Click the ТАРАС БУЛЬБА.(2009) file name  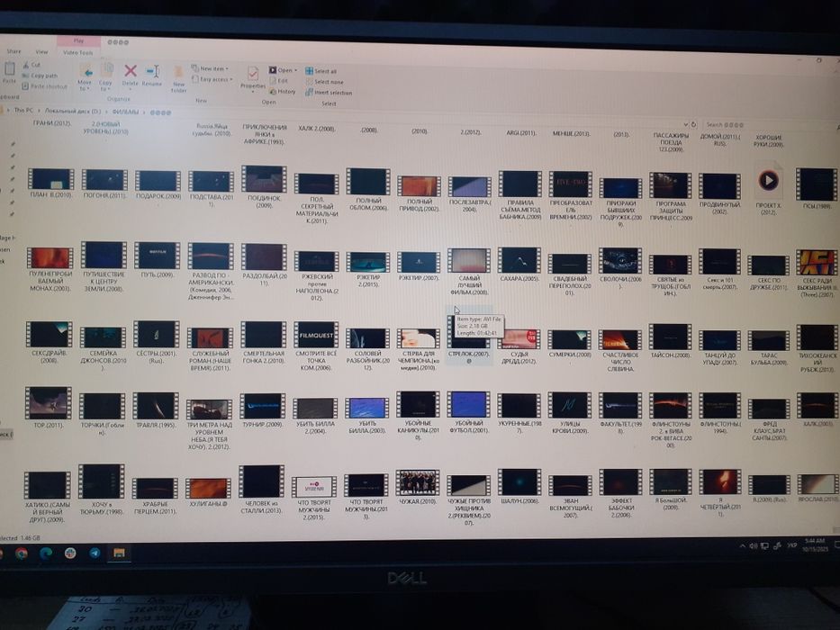click(768, 359)
